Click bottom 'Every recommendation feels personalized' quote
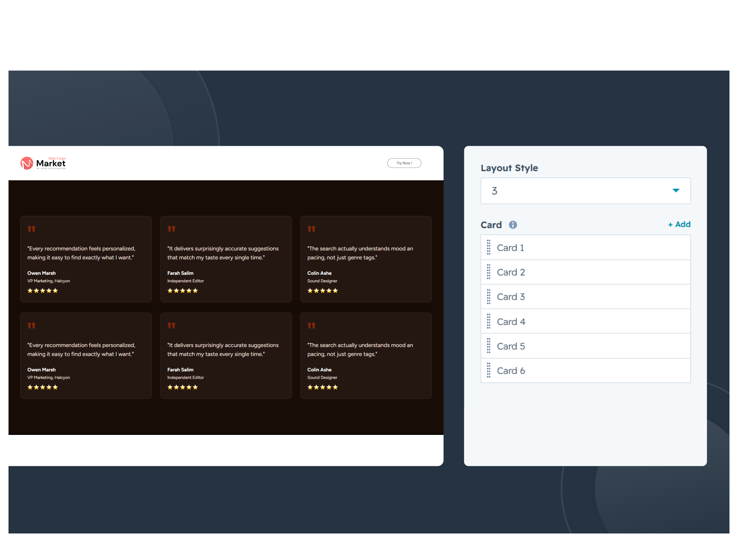 pyautogui.click(x=81, y=349)
